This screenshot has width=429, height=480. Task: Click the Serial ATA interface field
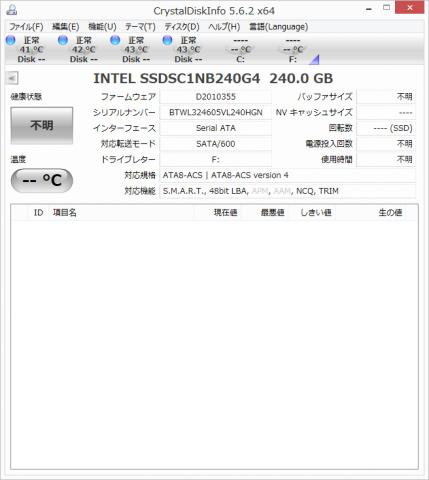pyautogui.click(x=216, y=128)
